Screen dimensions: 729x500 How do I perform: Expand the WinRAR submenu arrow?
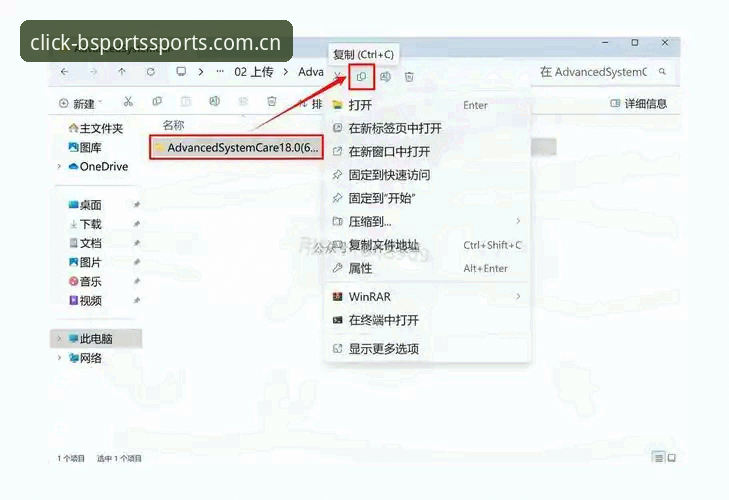click(x=518, y=296)
